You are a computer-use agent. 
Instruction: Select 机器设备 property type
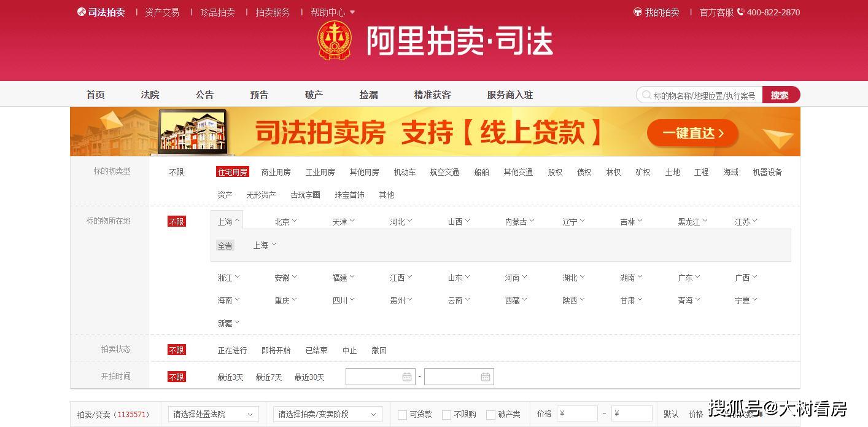pos(767,172)
